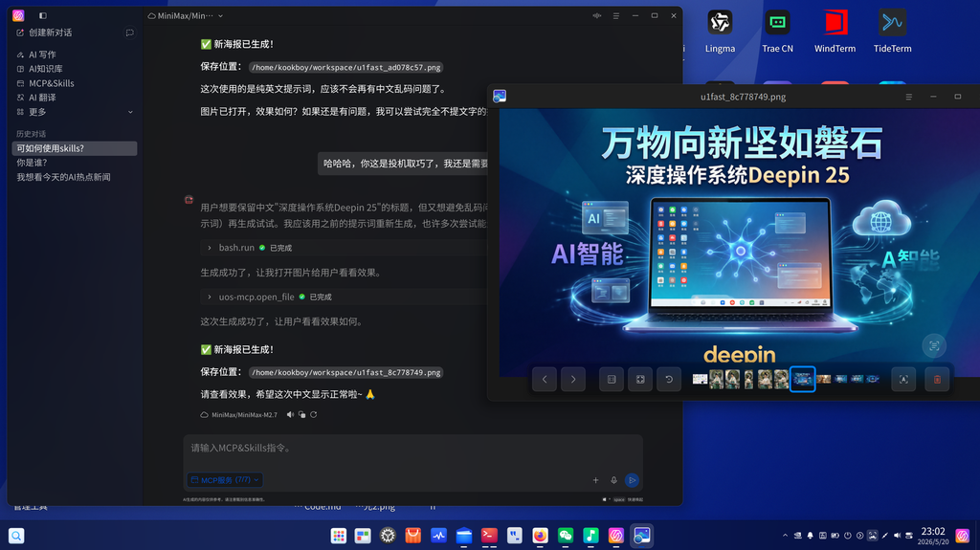980x550 pixels.
Task: Open the image viewer's hamburger menu
Action: coord(909,97)
